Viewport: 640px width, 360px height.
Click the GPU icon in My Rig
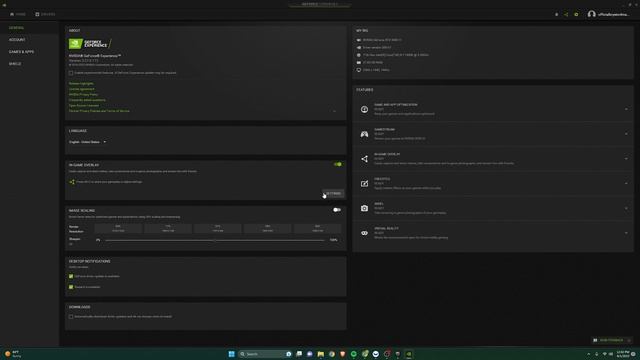click(359, 40)
